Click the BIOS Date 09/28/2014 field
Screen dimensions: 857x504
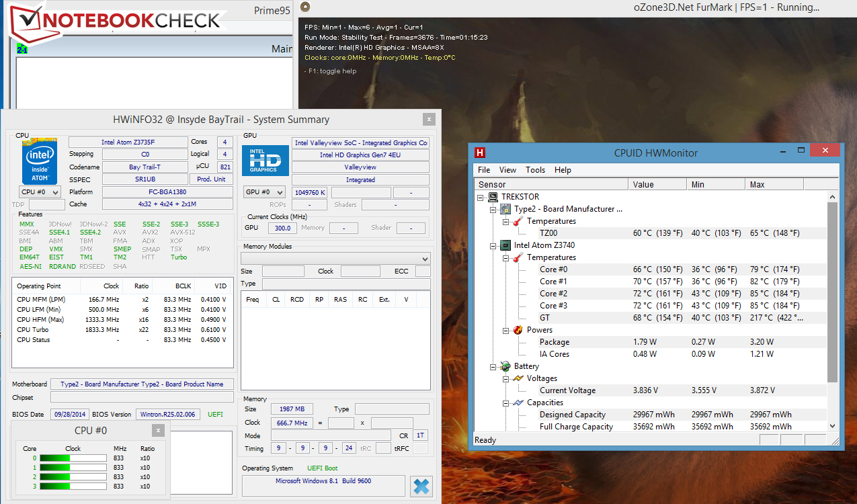(69, 414)
